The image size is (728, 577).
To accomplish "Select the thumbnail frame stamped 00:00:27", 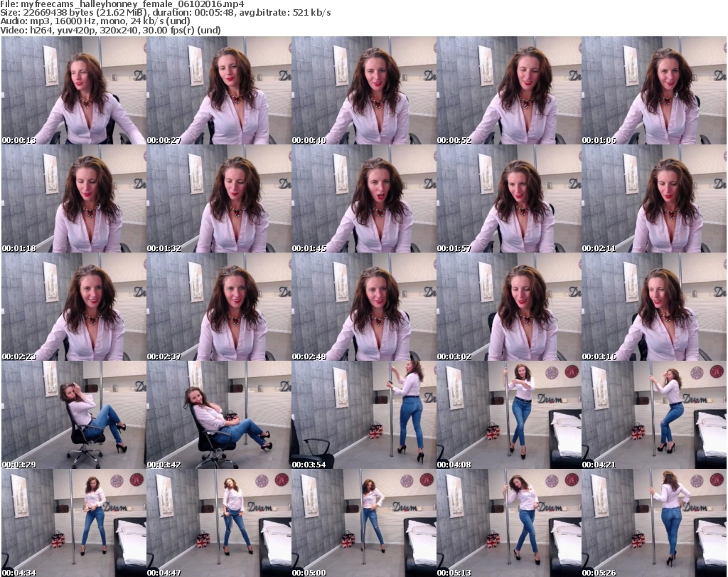I will 219,90.
